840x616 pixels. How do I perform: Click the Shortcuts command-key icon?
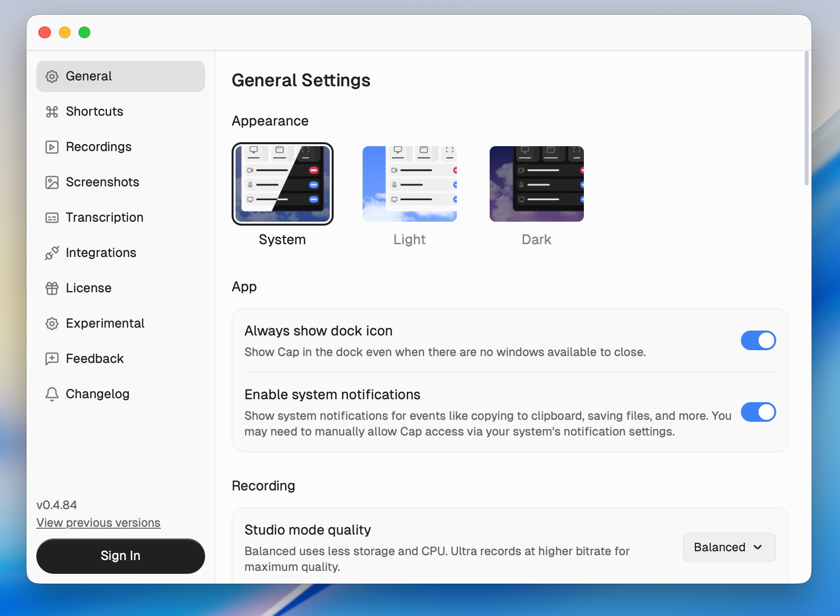pyautogui.click(x=52, y=112)
